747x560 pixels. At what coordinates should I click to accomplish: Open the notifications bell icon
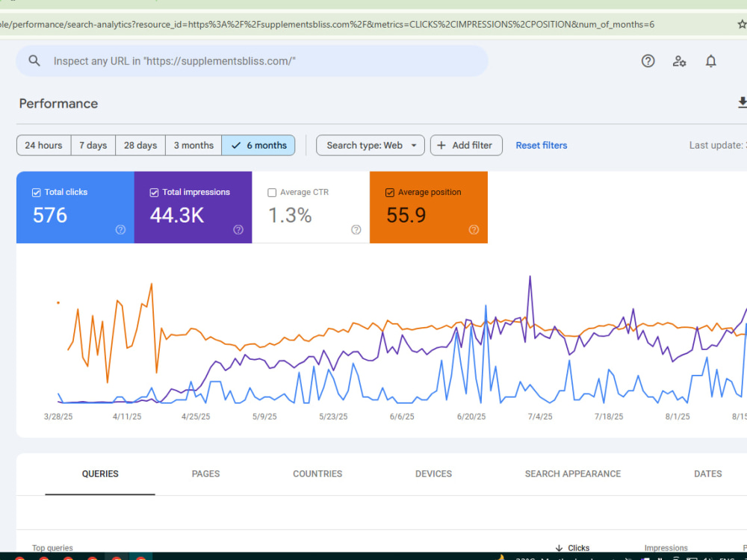[711, 61]
